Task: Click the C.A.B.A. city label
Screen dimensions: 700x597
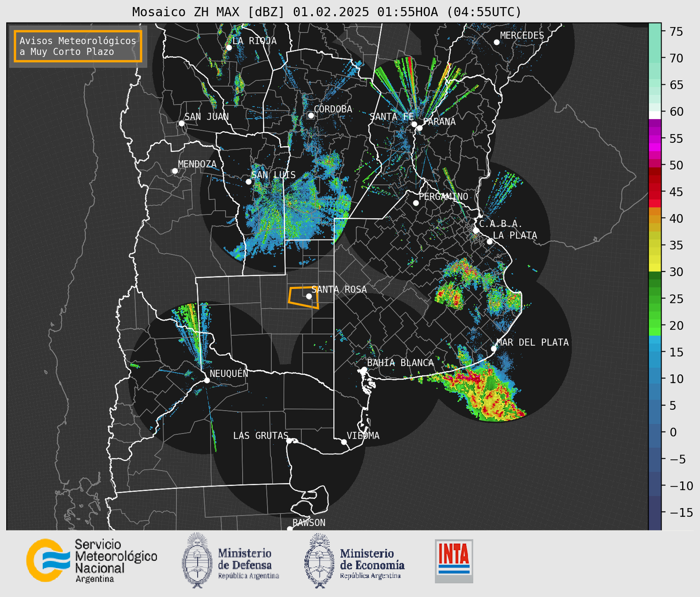Action: coord(501,224)
